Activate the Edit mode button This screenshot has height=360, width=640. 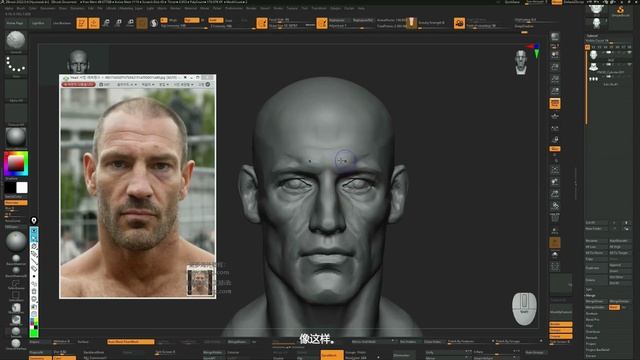82,23
